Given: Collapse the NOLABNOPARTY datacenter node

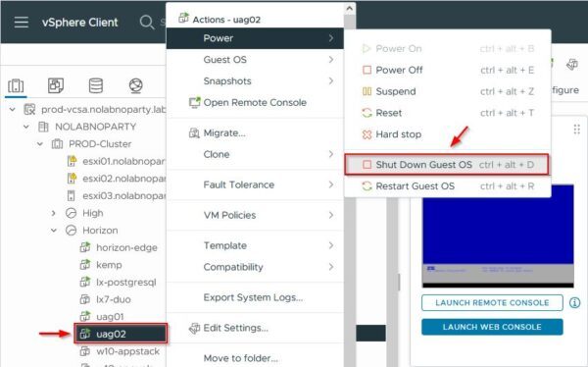Looking at the screenshot, I should 25,127.
